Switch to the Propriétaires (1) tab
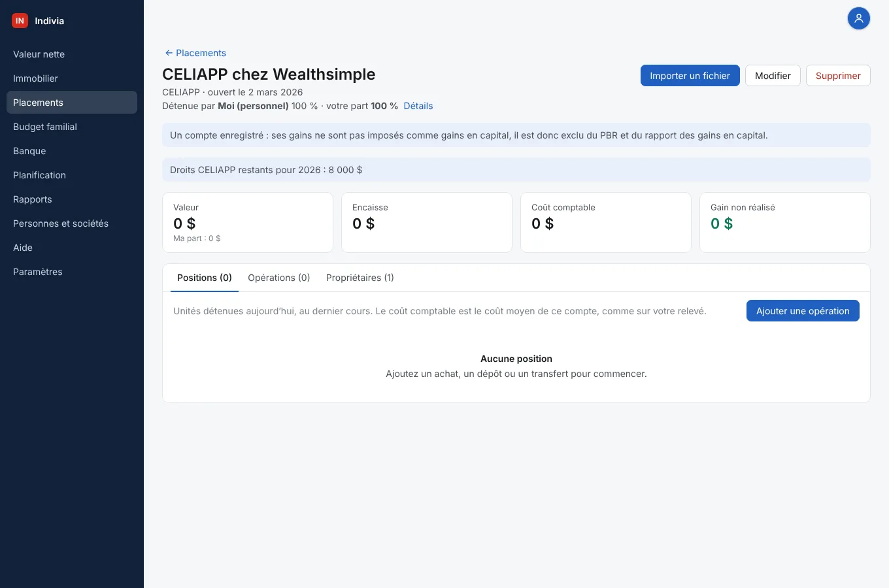889x588 pixels. tap(360, 278)
